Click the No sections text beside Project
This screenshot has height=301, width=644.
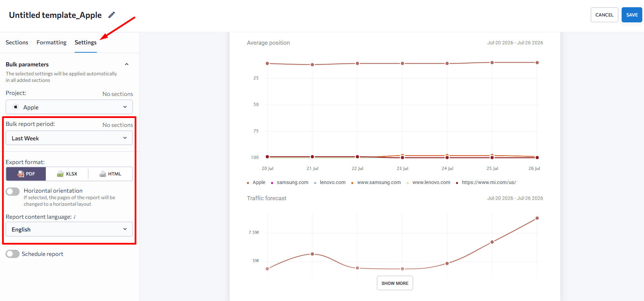click(118, 94)
